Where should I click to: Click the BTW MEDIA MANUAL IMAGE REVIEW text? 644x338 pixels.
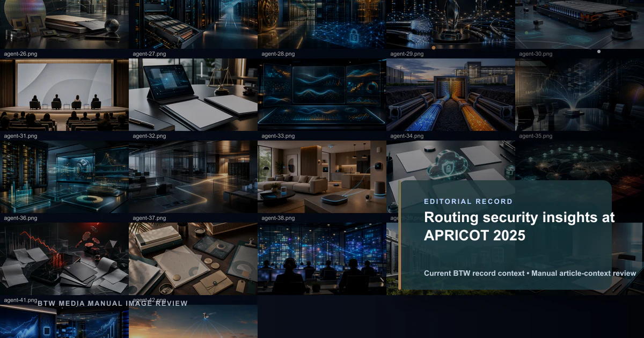click(113, 304)
